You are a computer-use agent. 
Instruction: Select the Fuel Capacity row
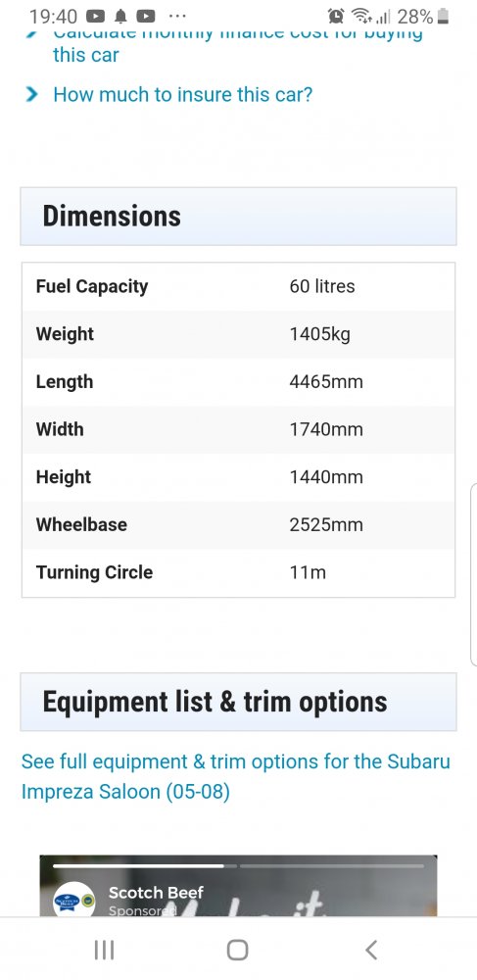coord(239,287)
